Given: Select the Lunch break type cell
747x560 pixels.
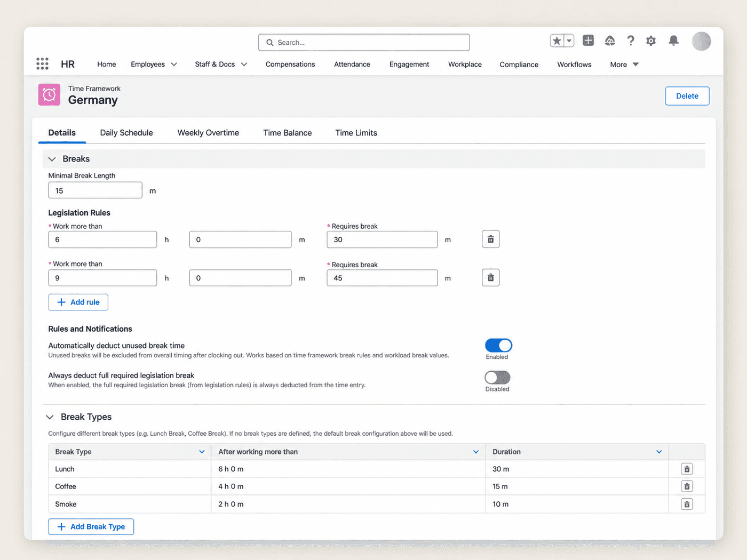Looking at the screenshot, I should (x=130, y=469).
